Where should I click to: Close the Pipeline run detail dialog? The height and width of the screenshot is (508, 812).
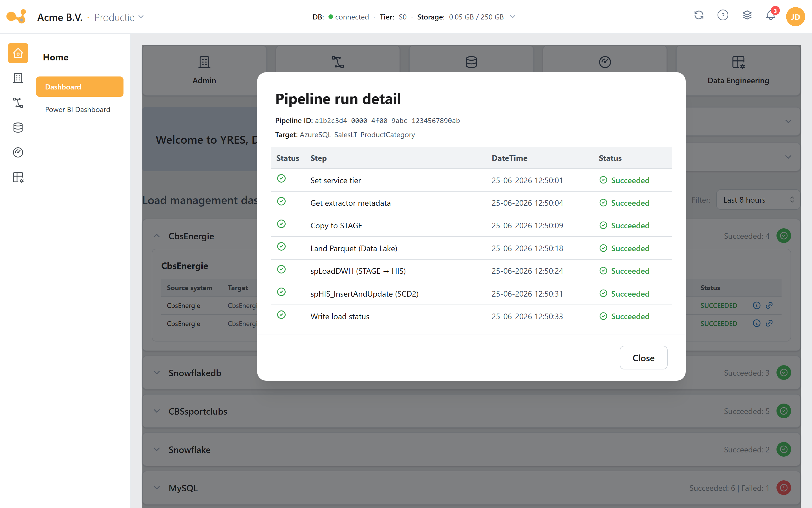coord(643,358)
